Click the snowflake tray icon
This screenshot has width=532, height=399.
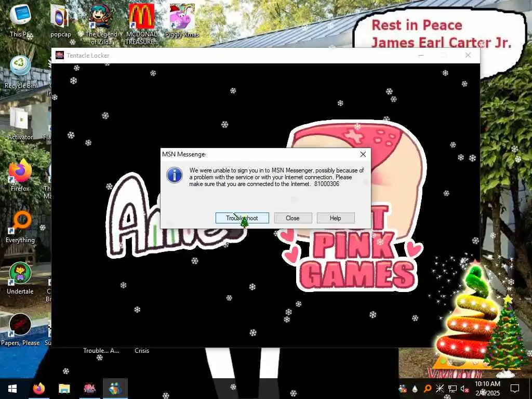click(x=440, y=389)
